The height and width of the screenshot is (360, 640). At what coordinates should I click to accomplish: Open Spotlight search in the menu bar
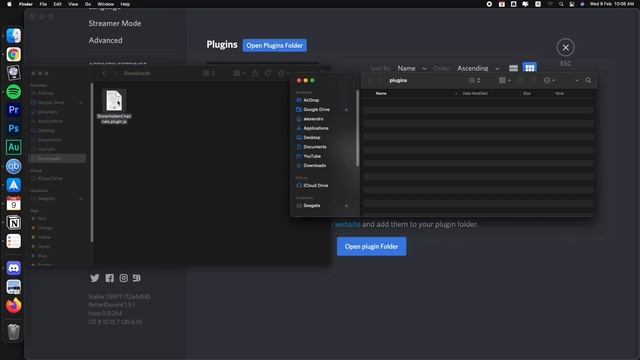(x=562, y=4)
